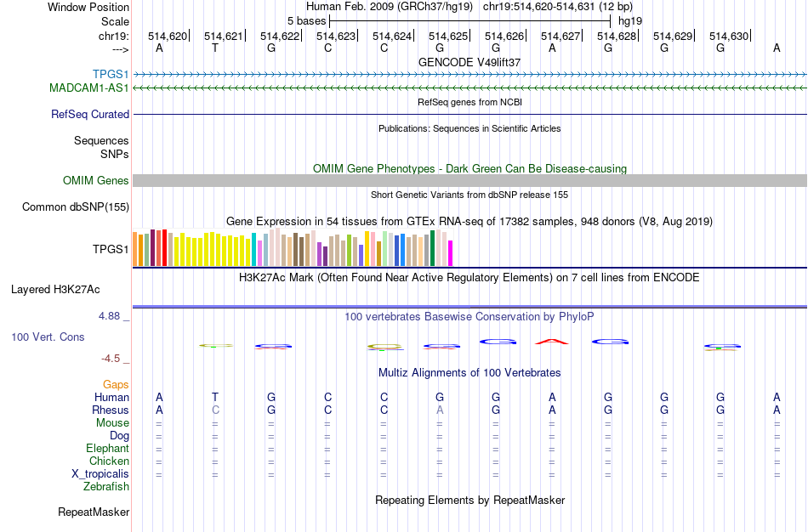The width and height of the screenshot is (808, 532).
Task: Click the OMIM Genes track label
Action: [96, 181]
